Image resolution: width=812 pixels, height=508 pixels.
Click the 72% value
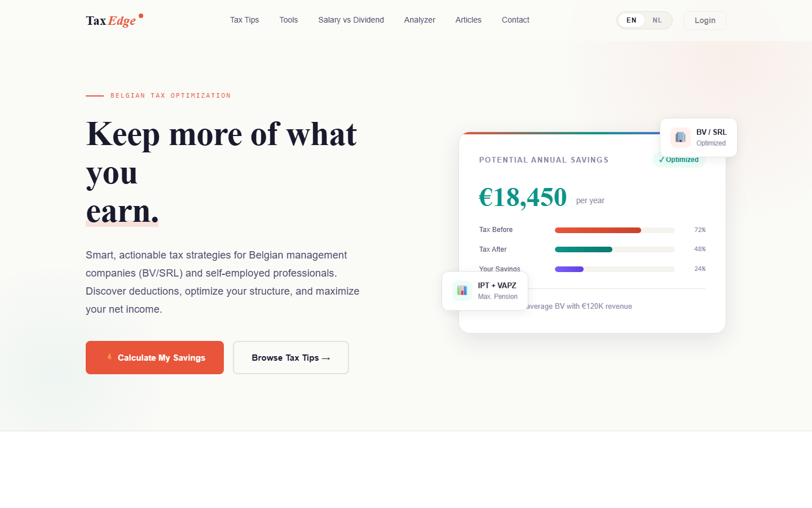pos(700,230)
